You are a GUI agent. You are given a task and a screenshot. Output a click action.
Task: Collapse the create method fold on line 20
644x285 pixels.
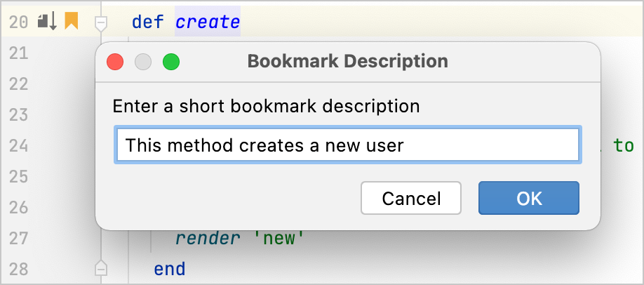pyautogui.click(x=100, y=23)
